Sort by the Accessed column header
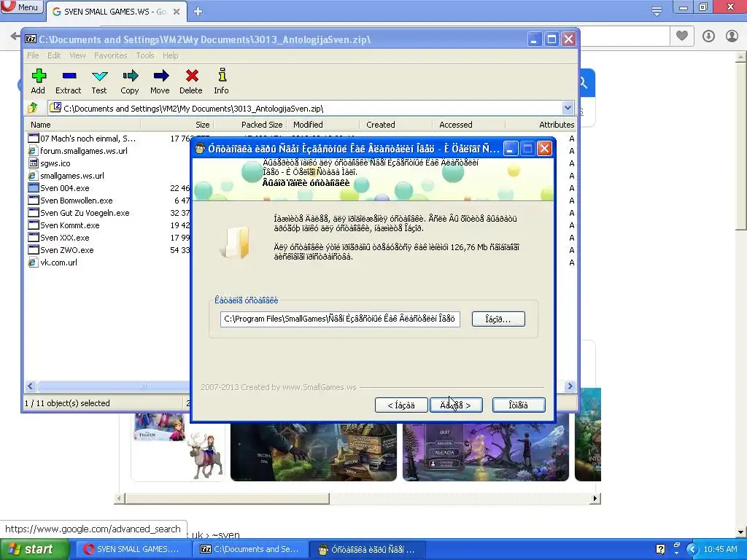747x560 pixels. pyautogui.click(x=468, y=125)
